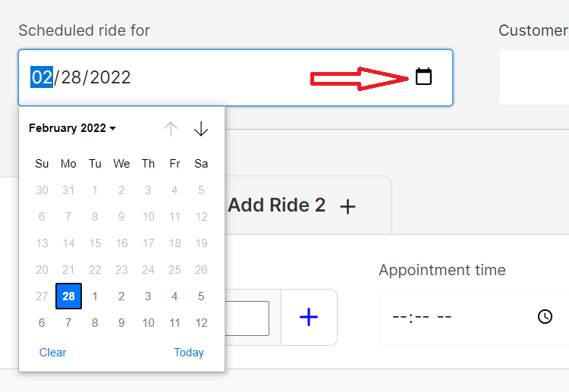Click the Clear link in calendar
This screenshot has width=569, height=392.
[53, 353]
